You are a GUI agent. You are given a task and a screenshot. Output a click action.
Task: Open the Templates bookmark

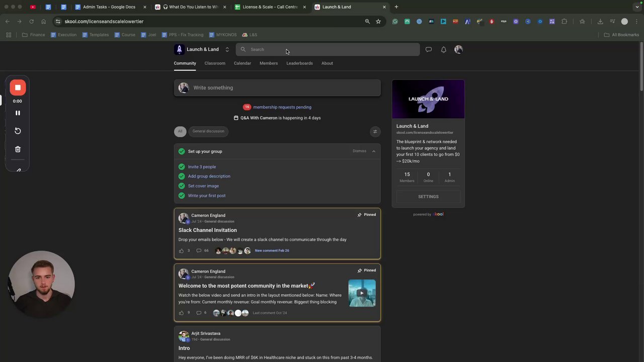(96, 35)
